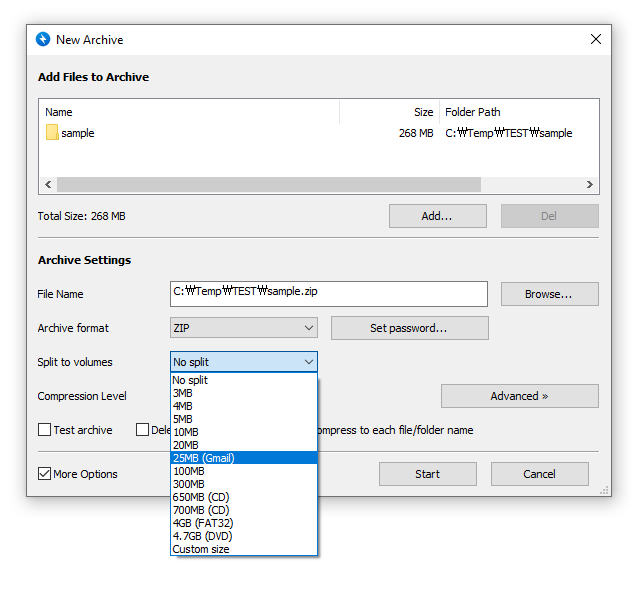Image resolution: width=640 pixels, height=590 pixels.
Task: Open the Set password... dialog
Action: click(x=409, y=328)
